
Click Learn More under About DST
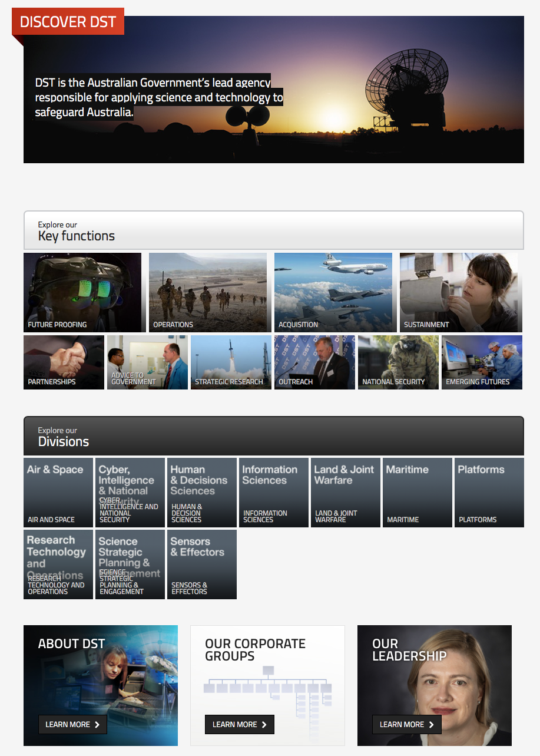tap(72, 724)
